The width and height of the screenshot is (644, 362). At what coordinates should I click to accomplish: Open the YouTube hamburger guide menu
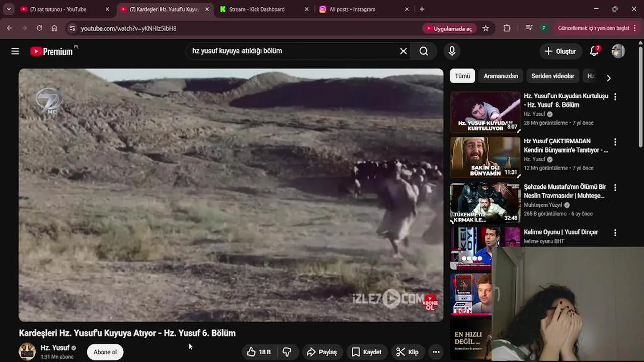click(x=15, y=51)
